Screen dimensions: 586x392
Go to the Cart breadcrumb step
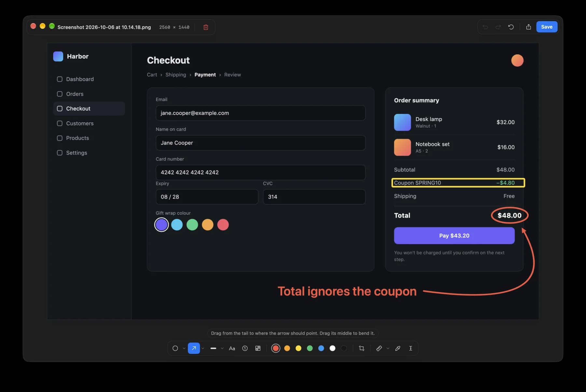(x=152, y=75)
